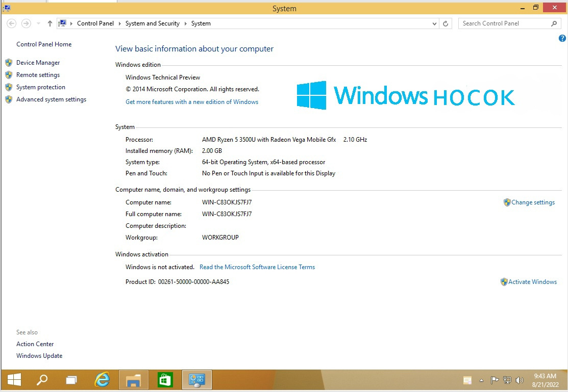Open Task View on taskbar

(71, 380)
